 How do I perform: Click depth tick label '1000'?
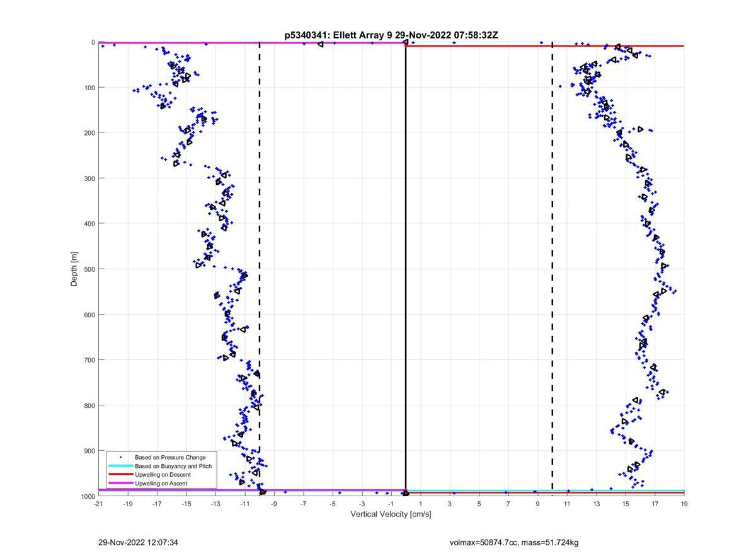coord(88,496)
